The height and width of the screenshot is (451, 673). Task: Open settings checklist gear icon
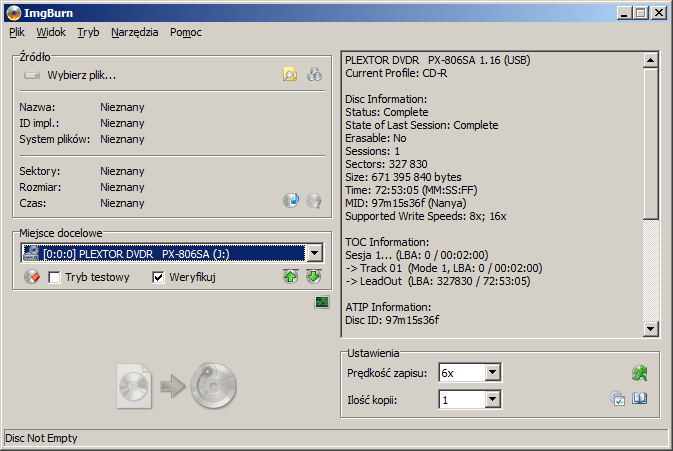coord(617,399)
